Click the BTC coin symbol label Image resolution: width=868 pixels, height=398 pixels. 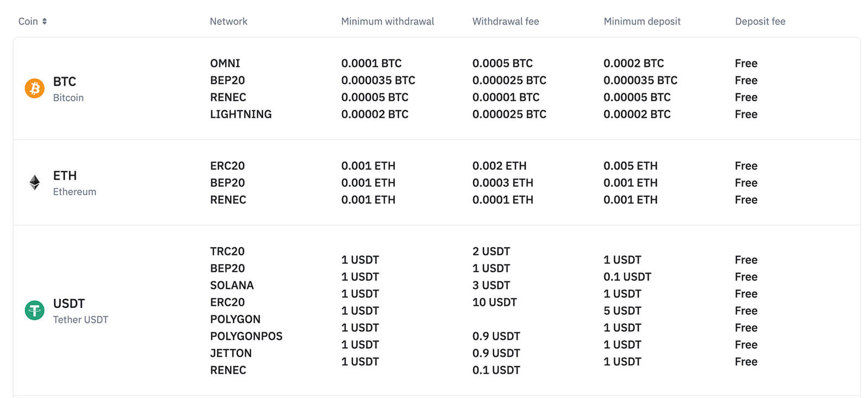63,81
